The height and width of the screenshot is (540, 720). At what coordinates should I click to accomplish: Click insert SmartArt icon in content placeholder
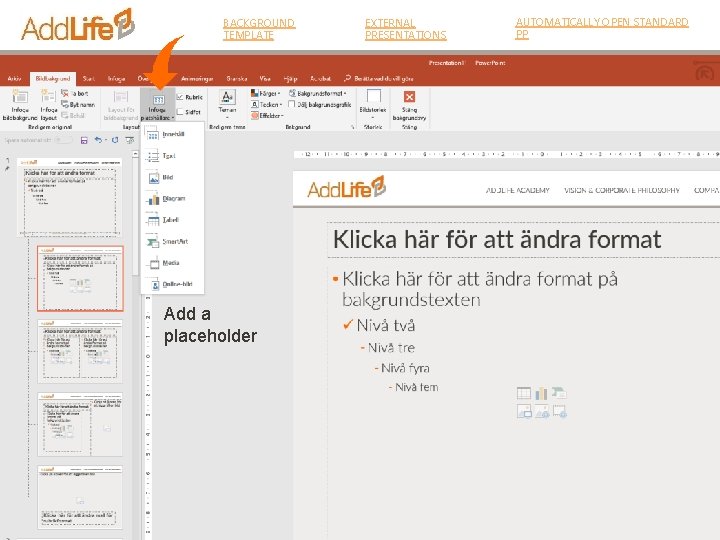(559, 394)
